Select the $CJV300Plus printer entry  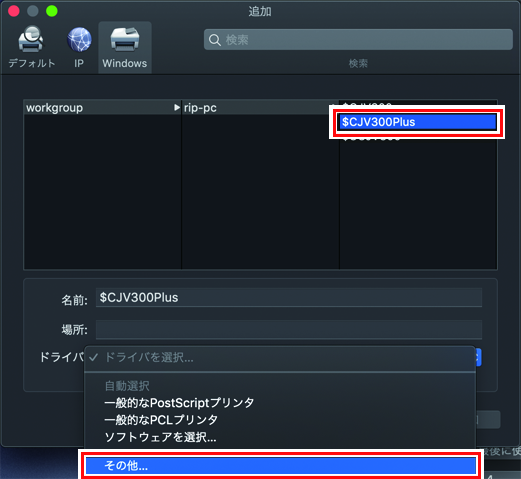tap(417, 122)
